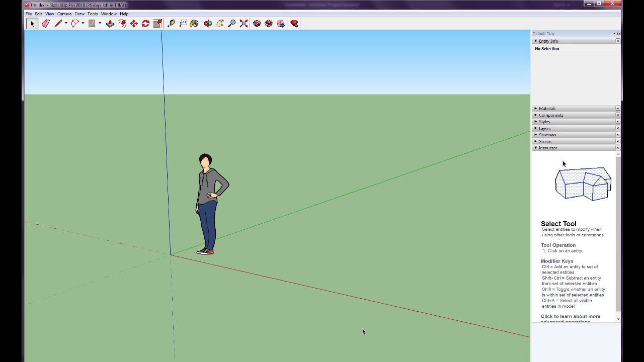Click the Instructor panel scrollbar
Viewport: 644px width, 362px height.
pyautogui.click(x=617, y=236)
